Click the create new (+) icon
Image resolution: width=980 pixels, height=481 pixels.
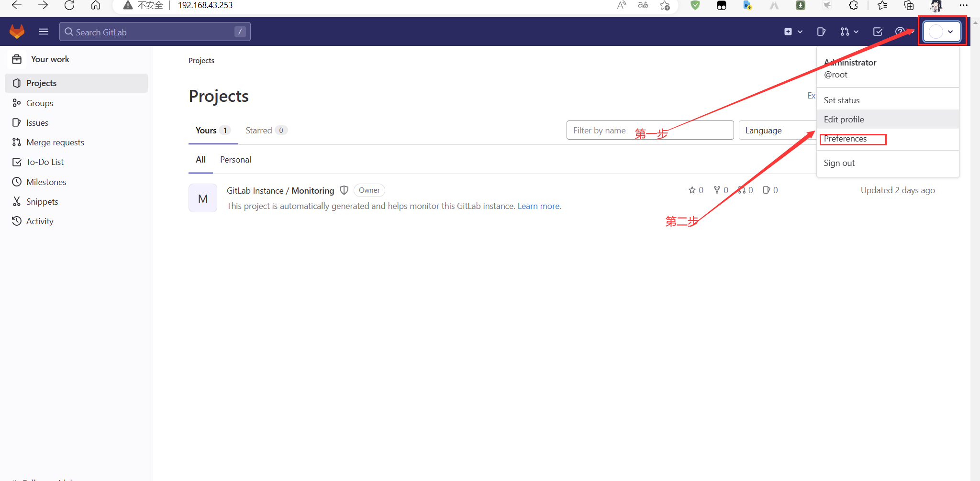[788, 31]
